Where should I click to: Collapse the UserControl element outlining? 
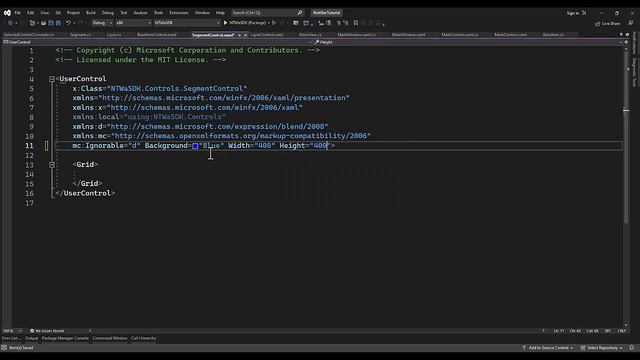point(52,79)
